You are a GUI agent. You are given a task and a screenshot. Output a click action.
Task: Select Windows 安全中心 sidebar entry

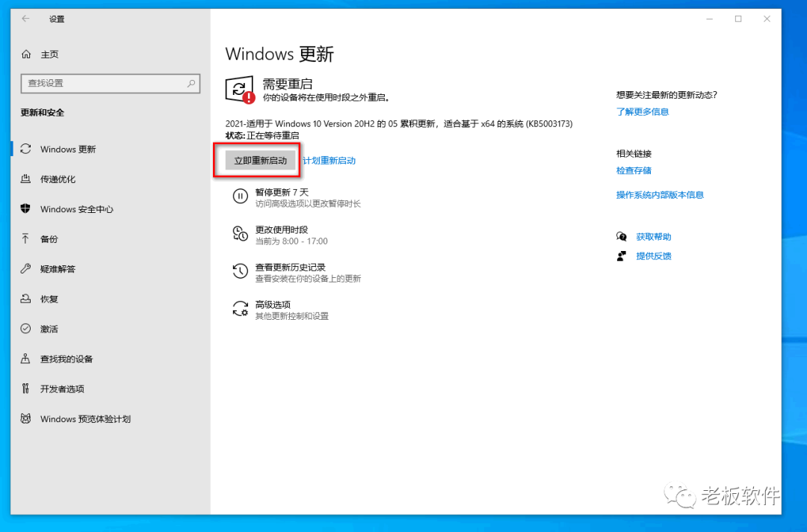click(x=110, y=208)
